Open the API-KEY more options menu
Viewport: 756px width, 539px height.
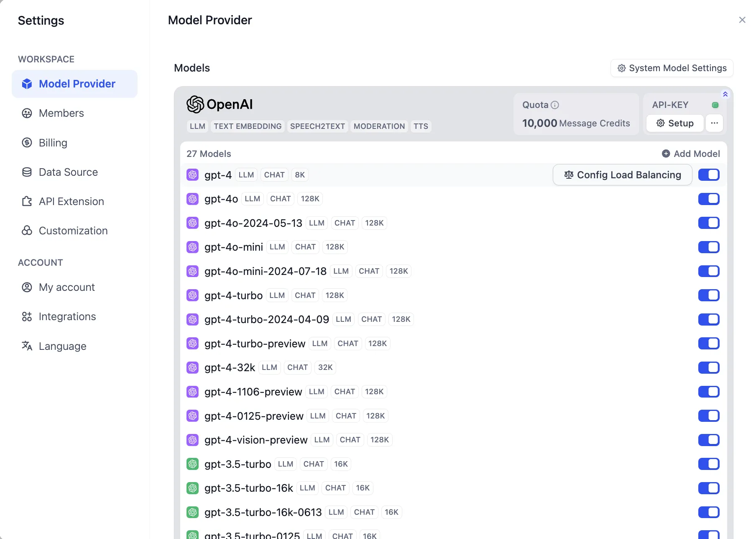[714, 123]
